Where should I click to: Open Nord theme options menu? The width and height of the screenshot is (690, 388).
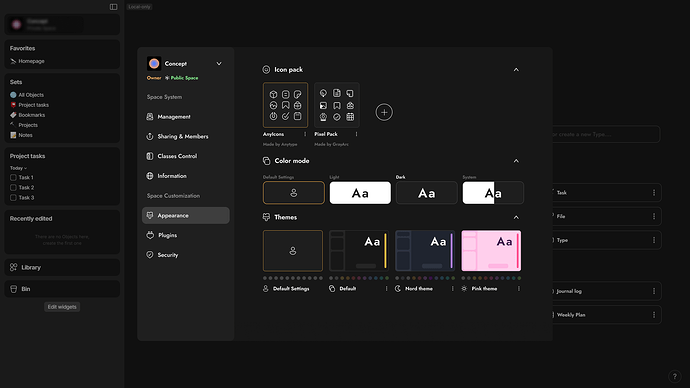tap(452, 289)
